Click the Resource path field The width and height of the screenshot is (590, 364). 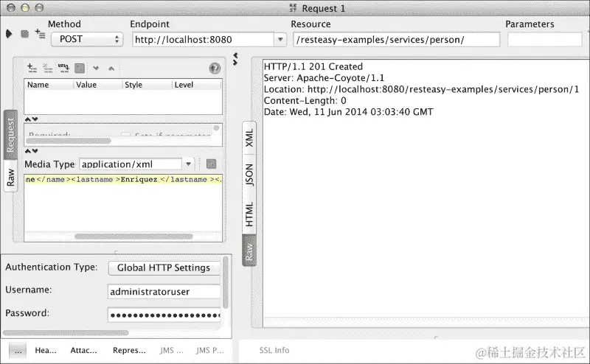[397, 40]
